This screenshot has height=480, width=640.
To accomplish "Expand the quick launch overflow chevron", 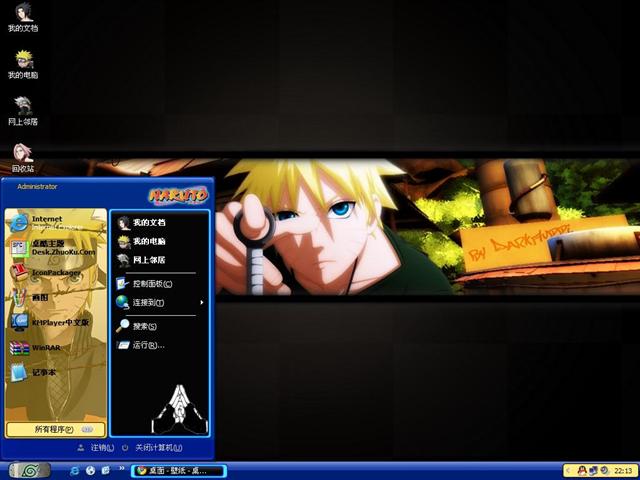I will [122, 468].
